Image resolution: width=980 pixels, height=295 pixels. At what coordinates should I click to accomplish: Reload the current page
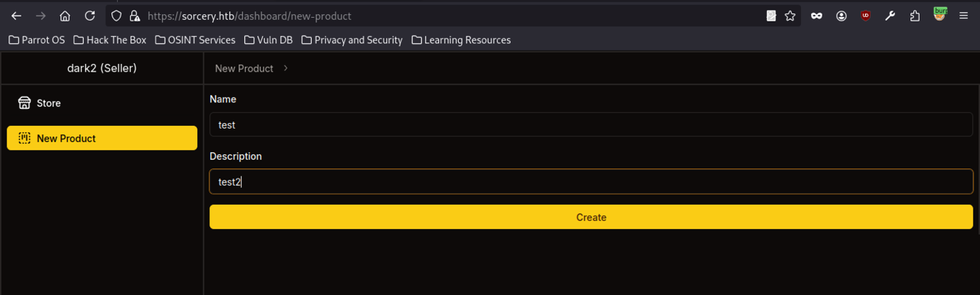click(x=89, y=16)
